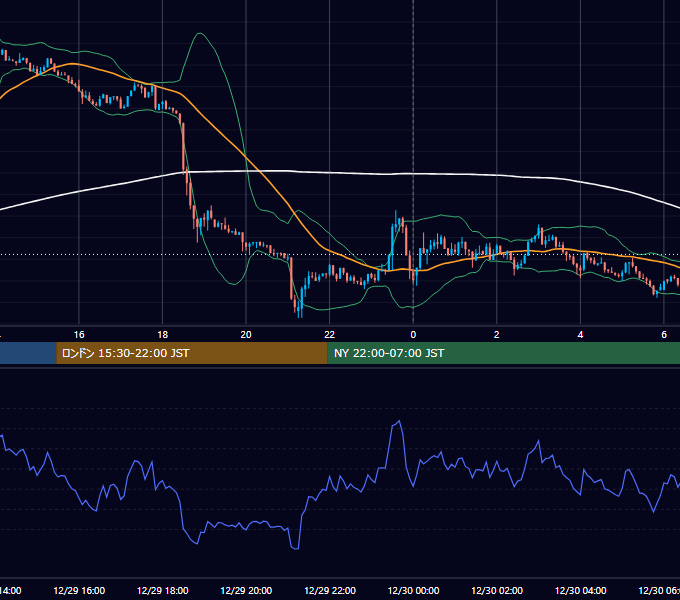
Task: Click the upper time axis label 20
Action: (x=246, y=335)
